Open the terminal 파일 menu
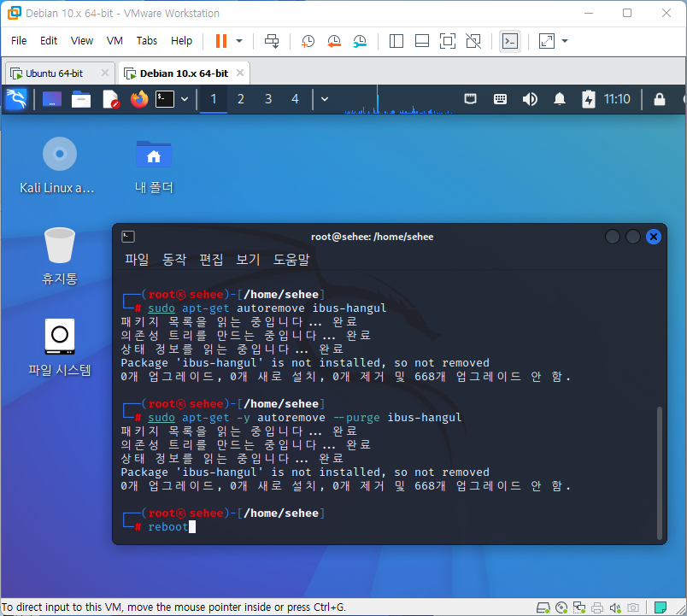The height and width of the screenshot is (616, 687). pos(137,260)
